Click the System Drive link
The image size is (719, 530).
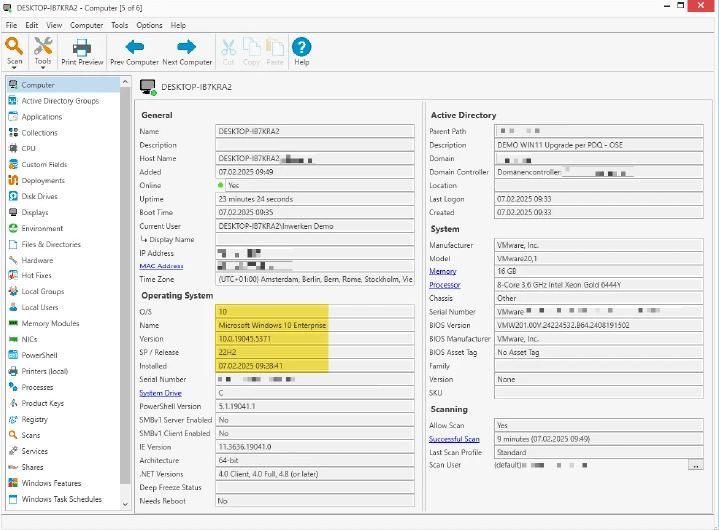[x=161, y=393]
